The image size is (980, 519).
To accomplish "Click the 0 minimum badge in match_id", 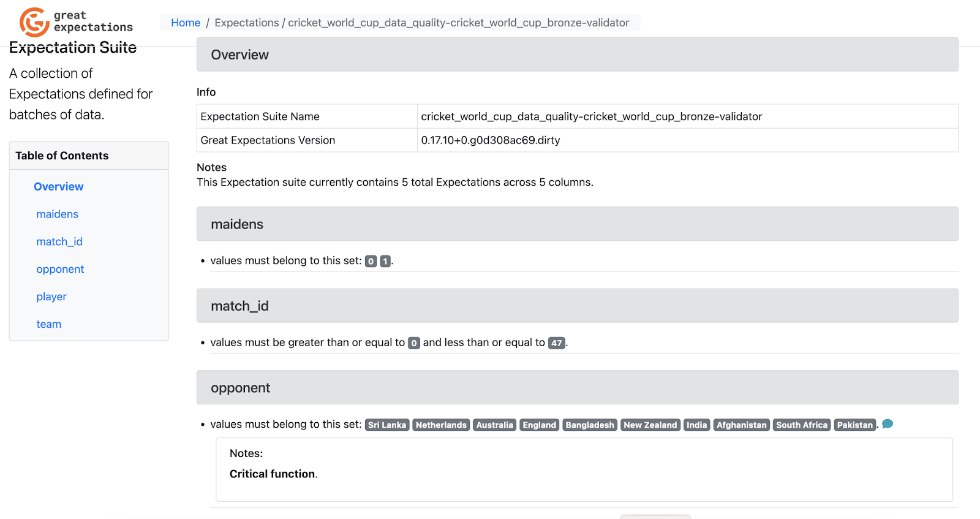I will click(414, 343).
